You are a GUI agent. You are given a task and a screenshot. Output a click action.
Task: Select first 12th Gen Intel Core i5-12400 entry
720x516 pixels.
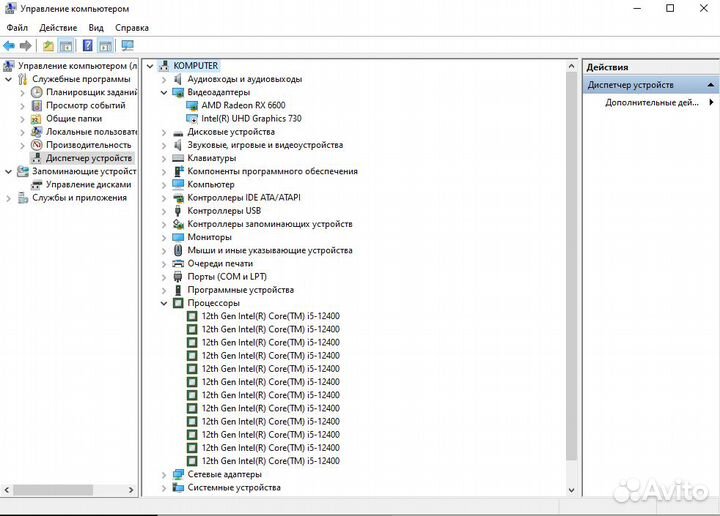(270, 316)
